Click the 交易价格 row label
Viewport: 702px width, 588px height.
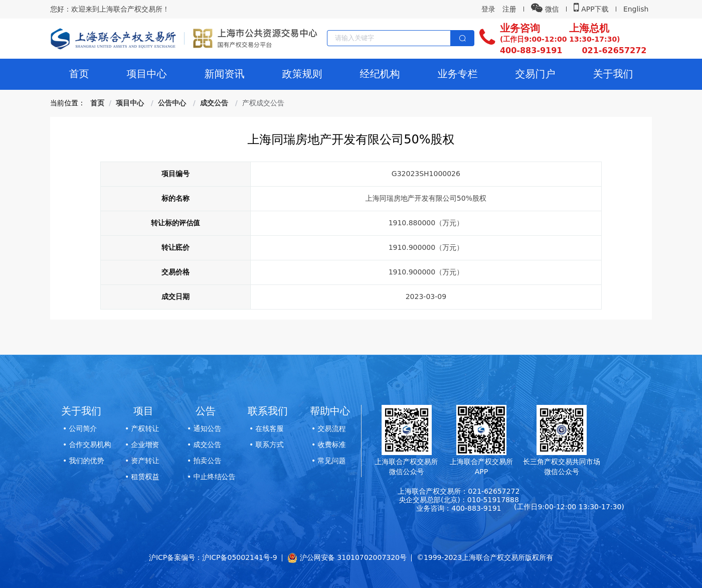175,272
